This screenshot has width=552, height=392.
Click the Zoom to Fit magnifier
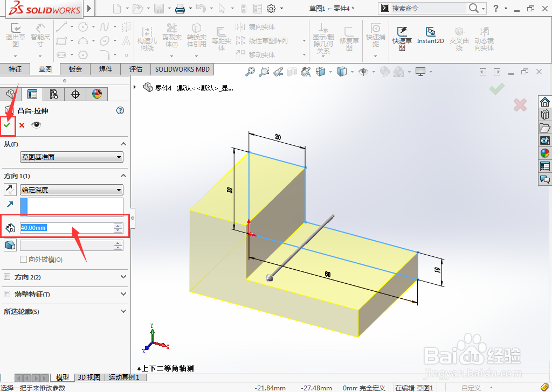coord(250,72)
